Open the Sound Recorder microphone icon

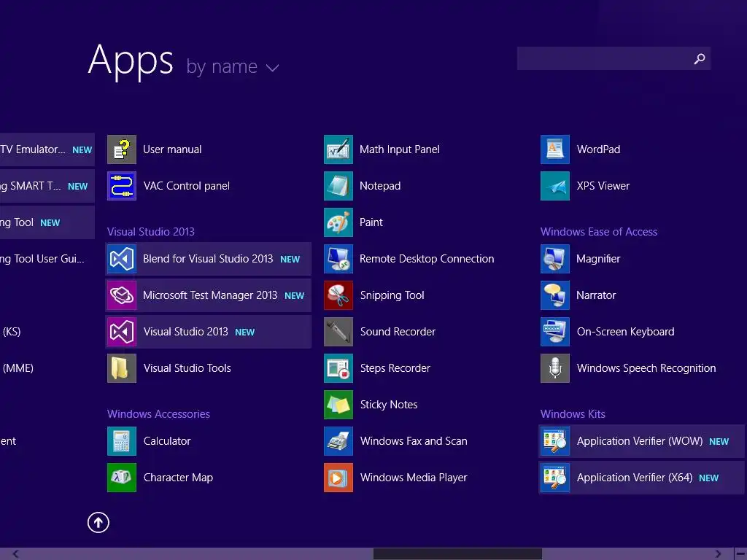(x=338, y=332)
